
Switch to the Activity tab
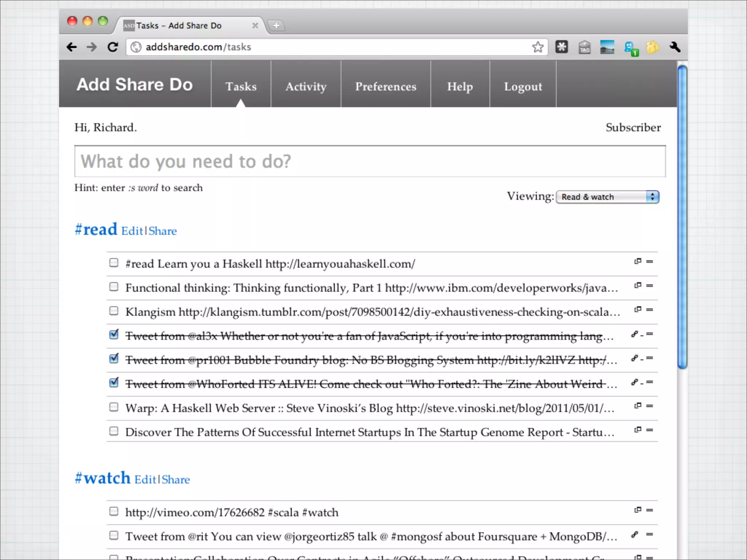(x=306, y=86)
